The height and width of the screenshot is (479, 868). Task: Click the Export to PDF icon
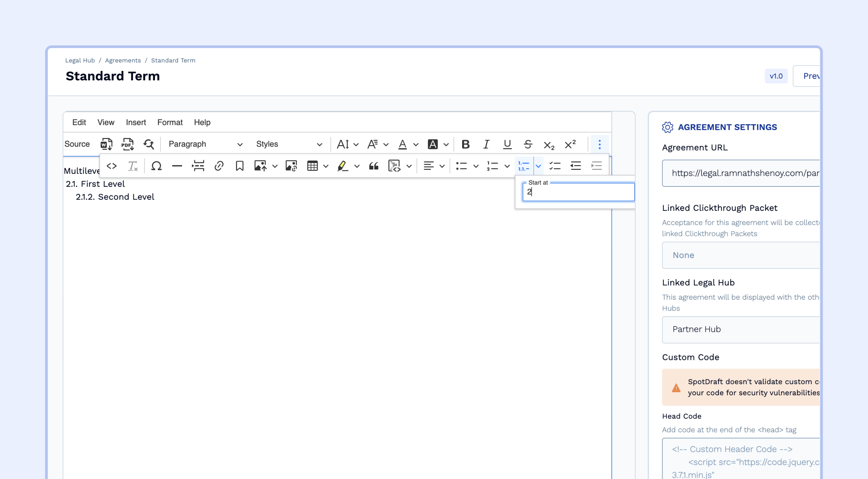[x=127, y=144]
